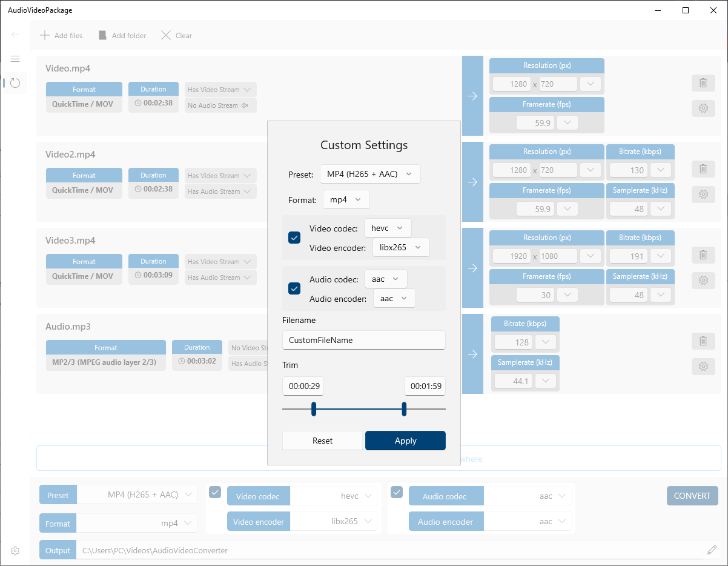Click Apply in Custom Settings
728x566 pixels.
pyautogui.click(x=405, y=441)
